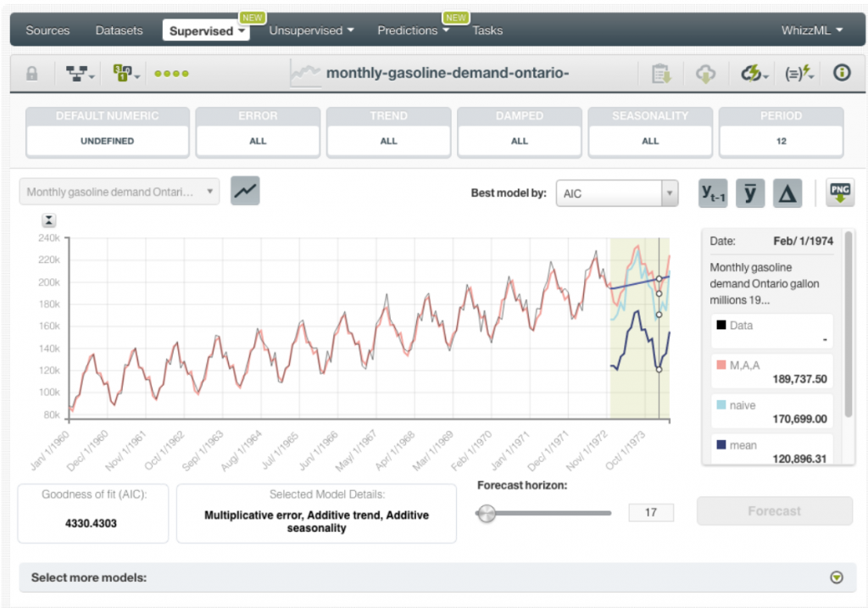868x608 pixels.
Task: Click the Forecast horizon slider handle
Action: coord(487,513)
